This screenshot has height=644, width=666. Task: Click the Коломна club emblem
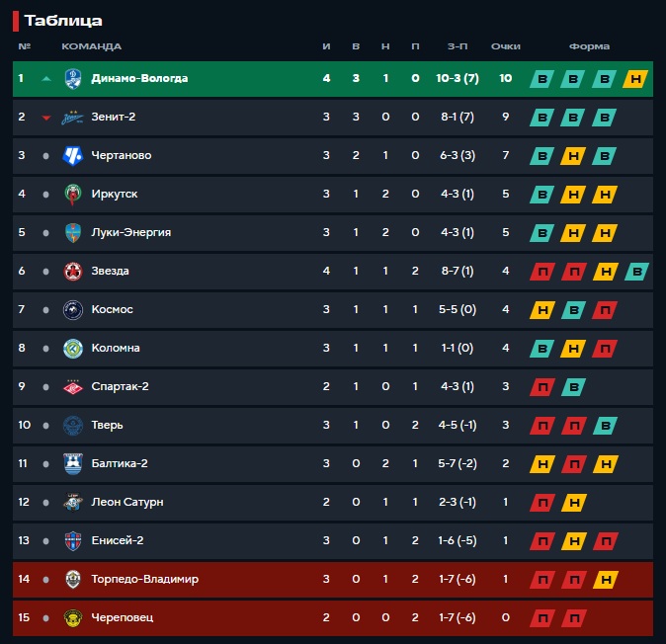click(x=73, y=348)
